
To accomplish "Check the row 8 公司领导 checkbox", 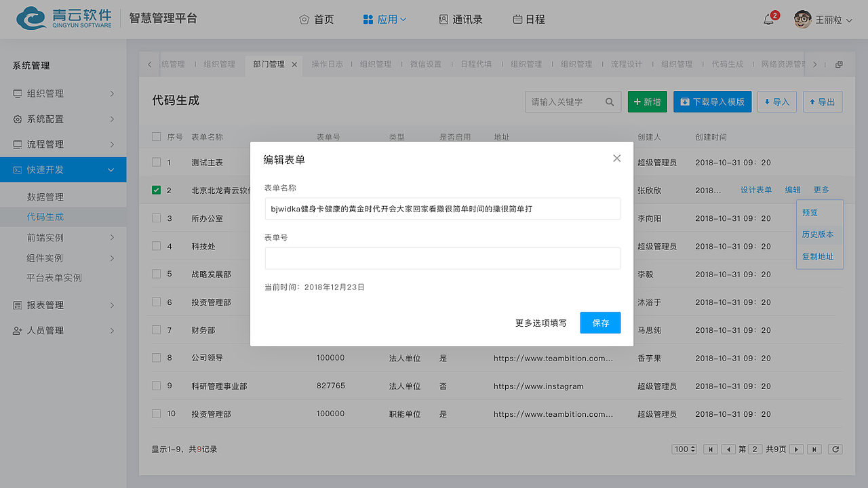I will pos(157,358).
